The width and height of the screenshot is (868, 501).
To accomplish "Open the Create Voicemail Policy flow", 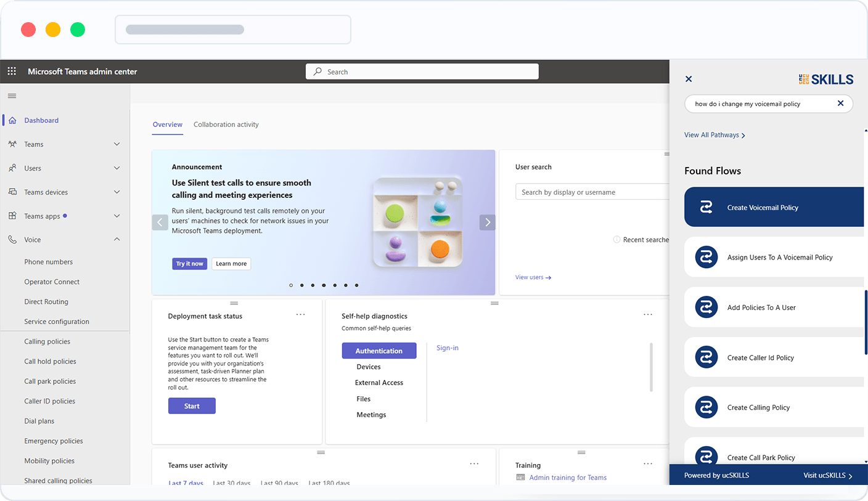I will click(774, 207).
